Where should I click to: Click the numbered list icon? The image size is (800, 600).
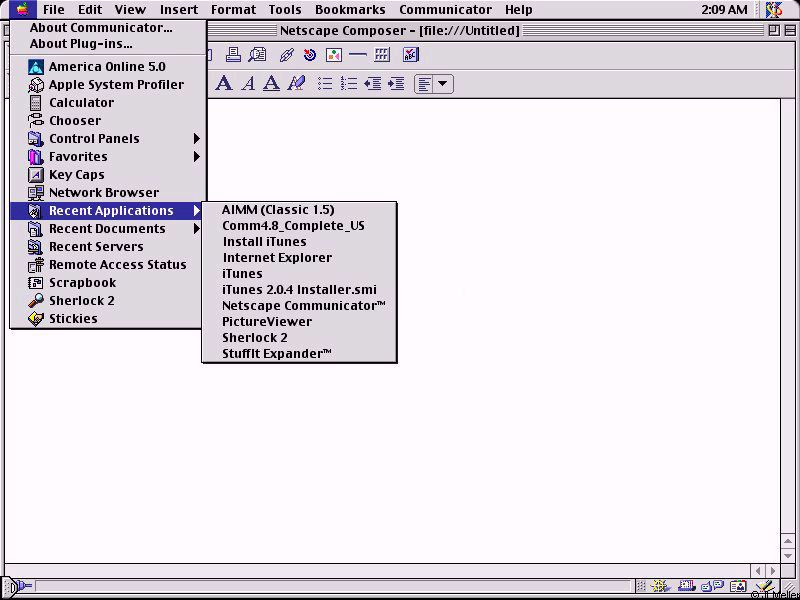pyautogui.click(x=349, y=84)
